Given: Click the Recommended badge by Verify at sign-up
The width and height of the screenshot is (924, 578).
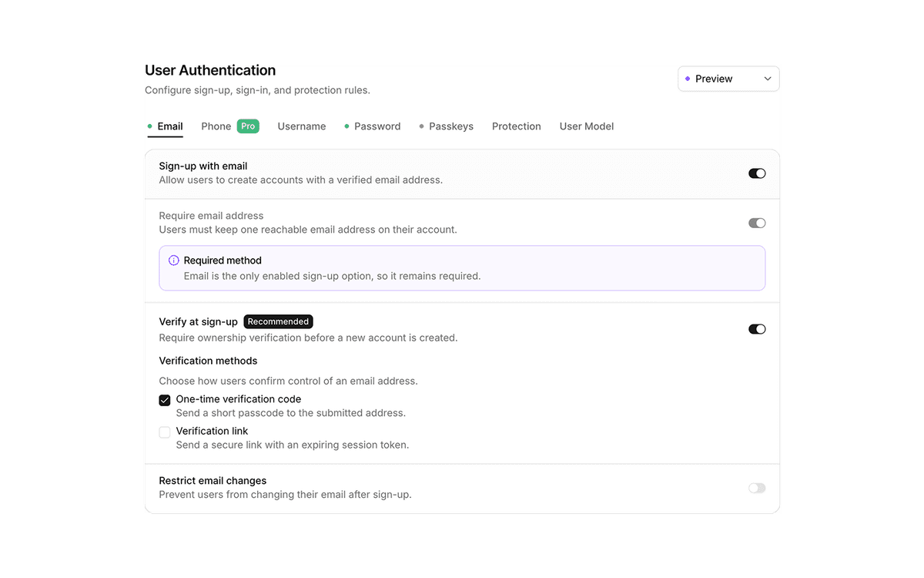Looking at the screenshot, I should pyautogui.click(x=279, y=321).
